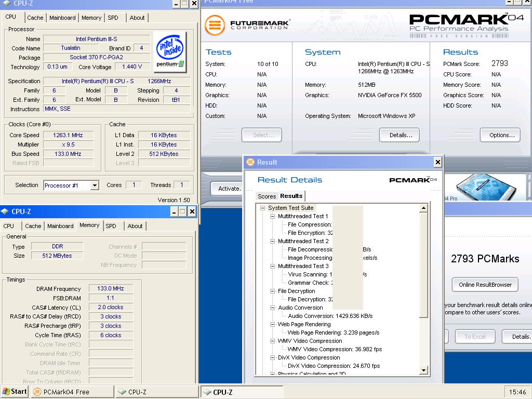532x399 pixels.
Task: Select About tab in lower CPU-Z window
Action: tap(135, 226)
